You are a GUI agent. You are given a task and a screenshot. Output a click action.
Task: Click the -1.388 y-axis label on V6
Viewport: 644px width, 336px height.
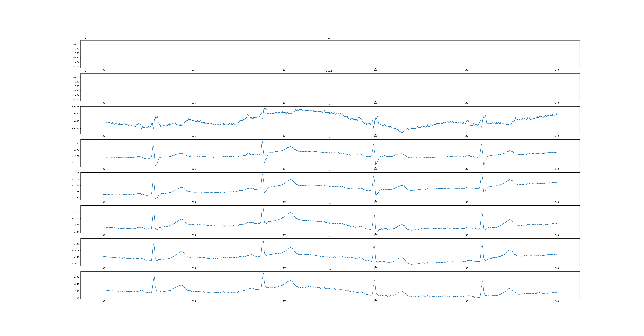pyautogui.click(x=76, y=298)
